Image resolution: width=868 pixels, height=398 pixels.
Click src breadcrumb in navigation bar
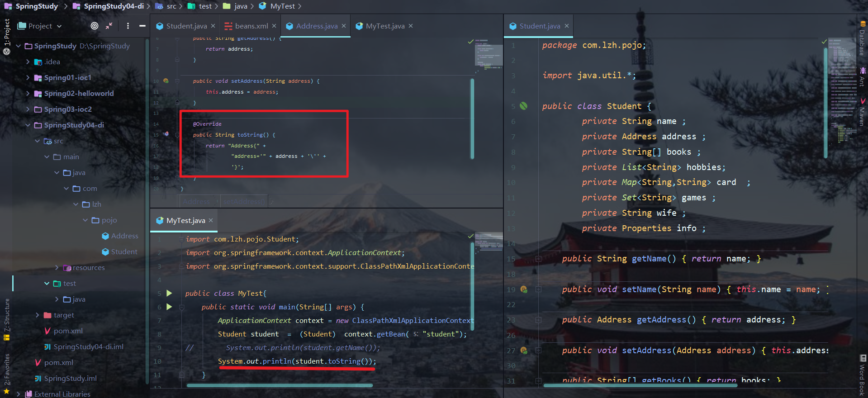(x=166, y=6)
